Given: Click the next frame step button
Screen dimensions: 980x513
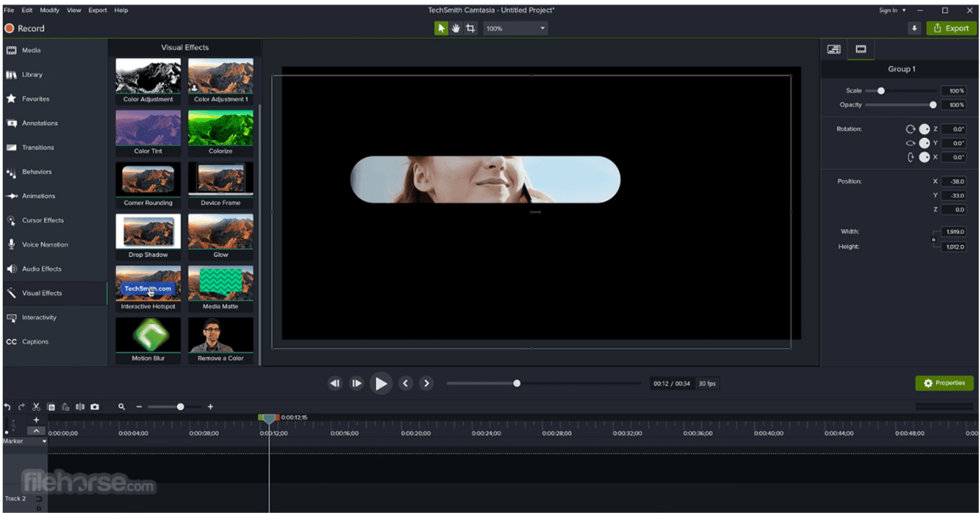Looking at the screenshot, I should tap(357, 383).
